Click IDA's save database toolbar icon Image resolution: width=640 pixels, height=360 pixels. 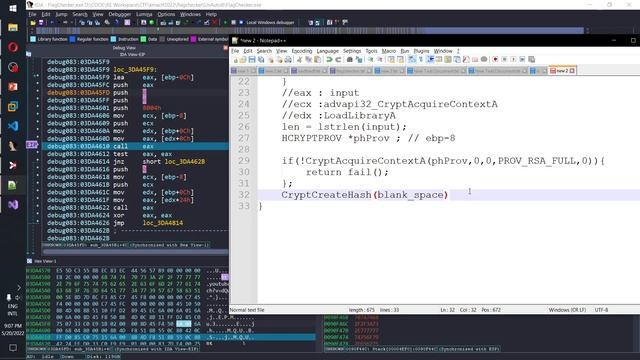coord(41,22)
